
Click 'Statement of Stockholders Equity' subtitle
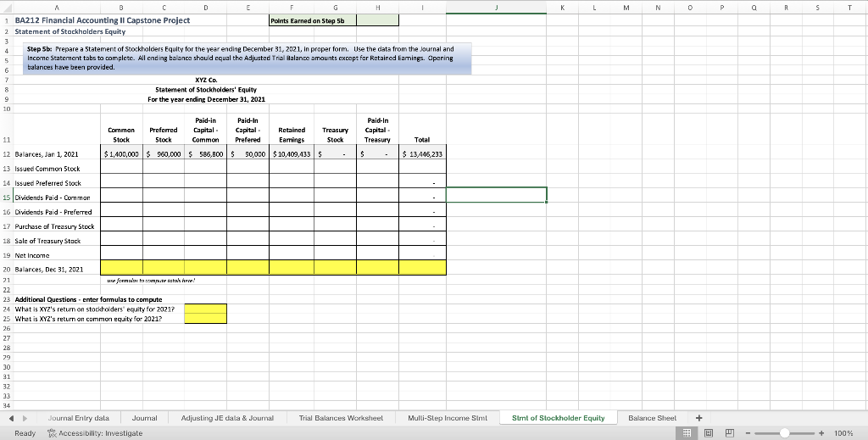click(70, 31)
